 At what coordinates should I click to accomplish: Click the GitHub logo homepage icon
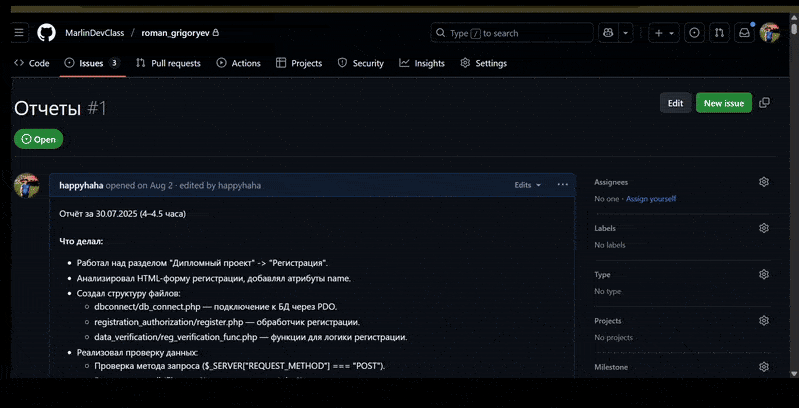[x=46, y=33]
